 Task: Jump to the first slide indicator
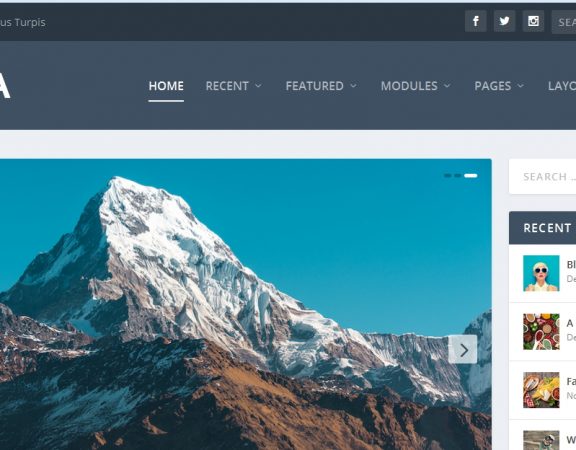pos(447,176)
